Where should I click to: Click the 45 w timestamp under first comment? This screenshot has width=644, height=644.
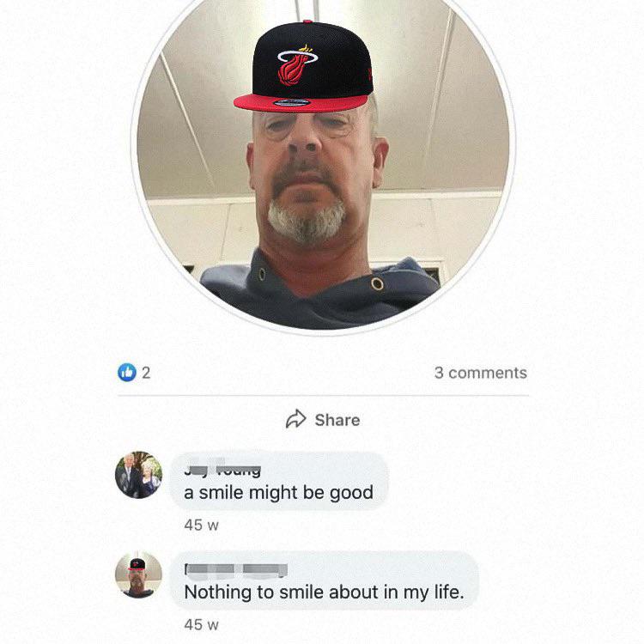click(201, 525)
